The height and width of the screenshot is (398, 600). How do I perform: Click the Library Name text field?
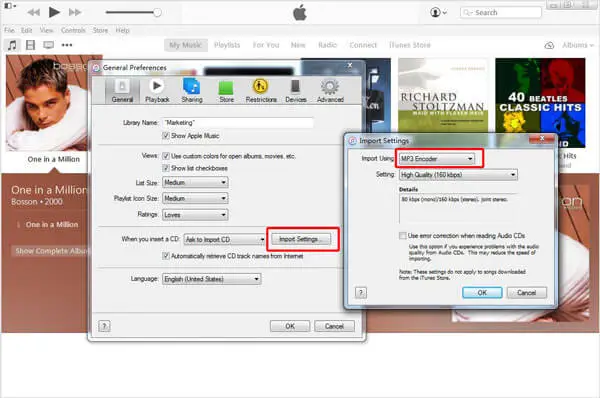point(238,122)
